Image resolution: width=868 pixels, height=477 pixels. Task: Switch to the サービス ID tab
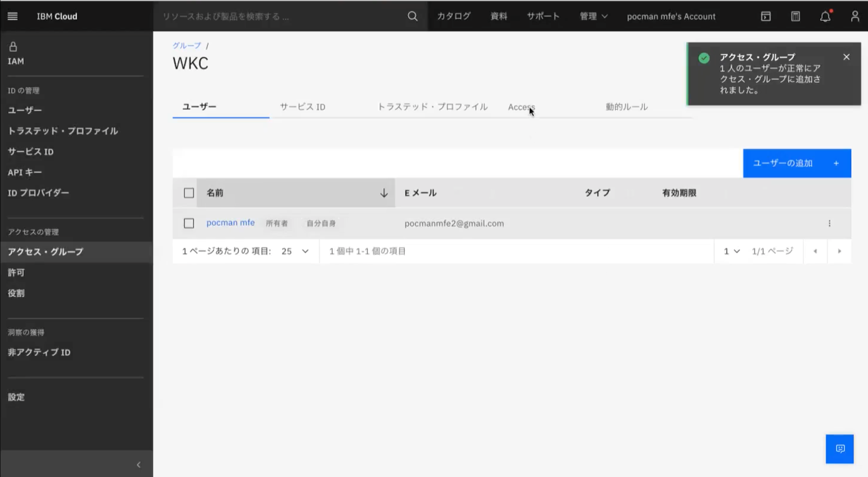pos(302,107)
